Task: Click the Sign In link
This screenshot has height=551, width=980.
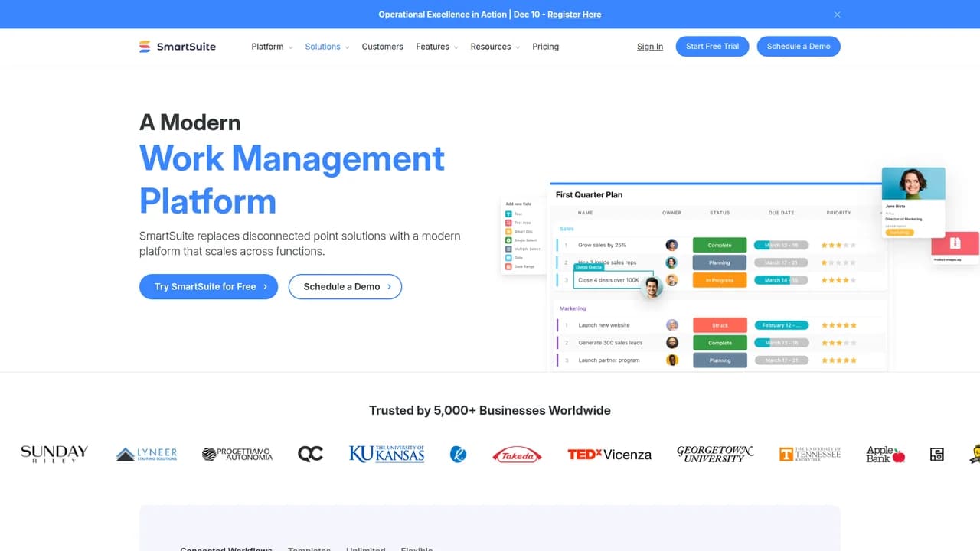Action: tap(650, 47)
